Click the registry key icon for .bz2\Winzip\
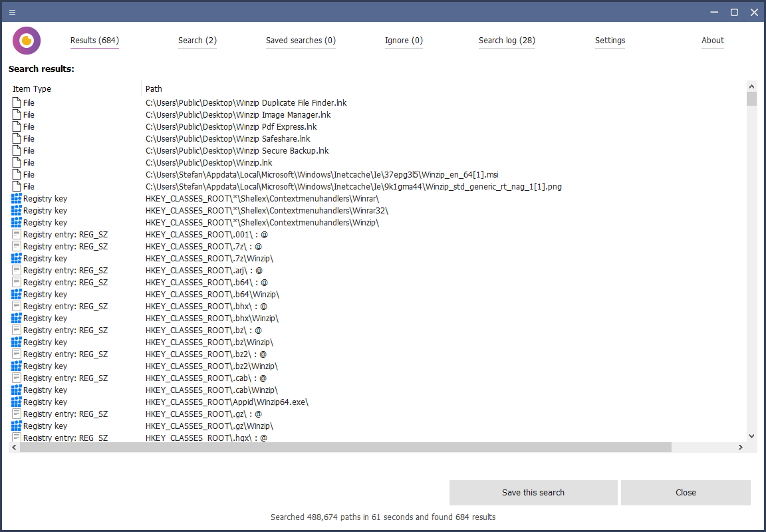Viewport: 766px width, 532px height. 17,366
